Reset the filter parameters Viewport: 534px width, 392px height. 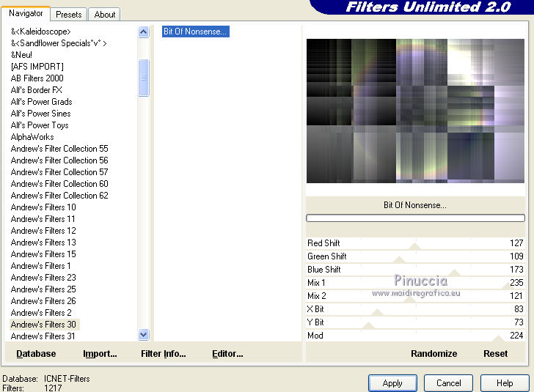tap(496, 354)
